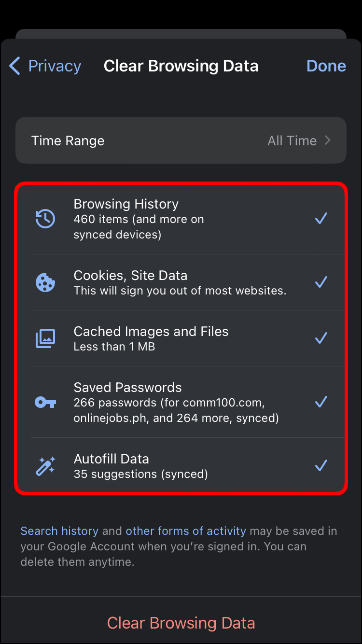Go back via the Privacy label
Viewport: 362px width, 644px height.
(x=55, y=66)
